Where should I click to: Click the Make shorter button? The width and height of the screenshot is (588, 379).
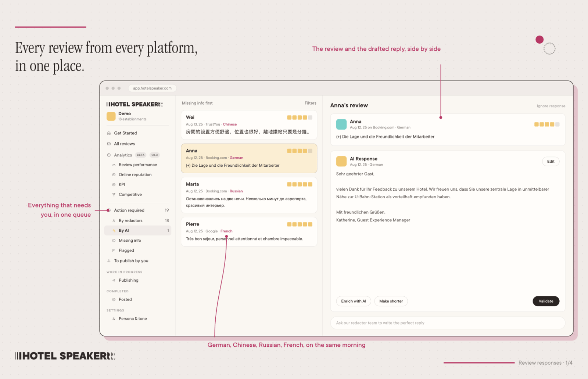391,301
